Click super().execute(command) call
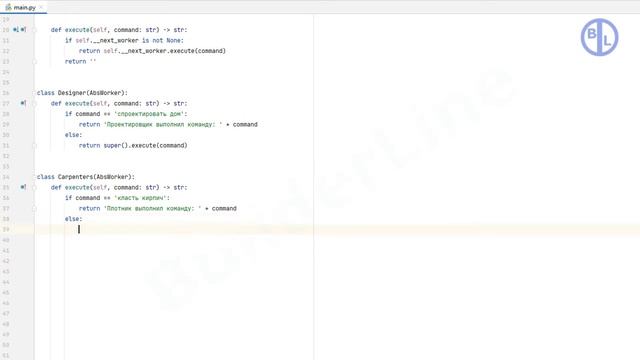 tap(145, 145)
